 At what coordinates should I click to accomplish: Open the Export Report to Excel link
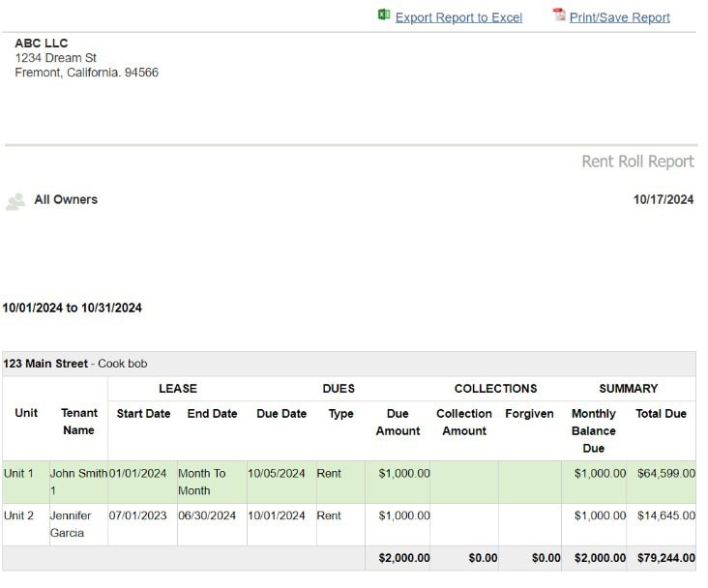(x=458, y=17)
